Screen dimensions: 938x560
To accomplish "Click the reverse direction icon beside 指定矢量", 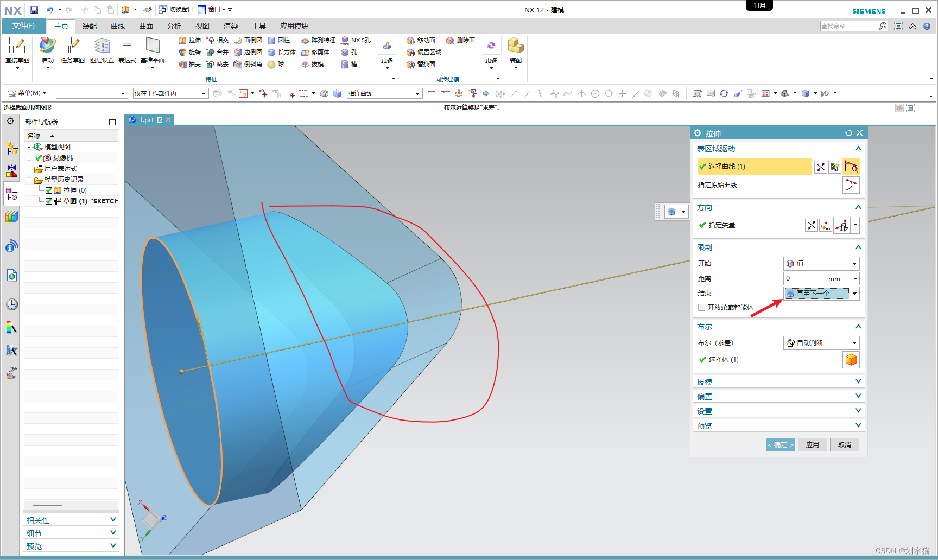I will point(812,225).
